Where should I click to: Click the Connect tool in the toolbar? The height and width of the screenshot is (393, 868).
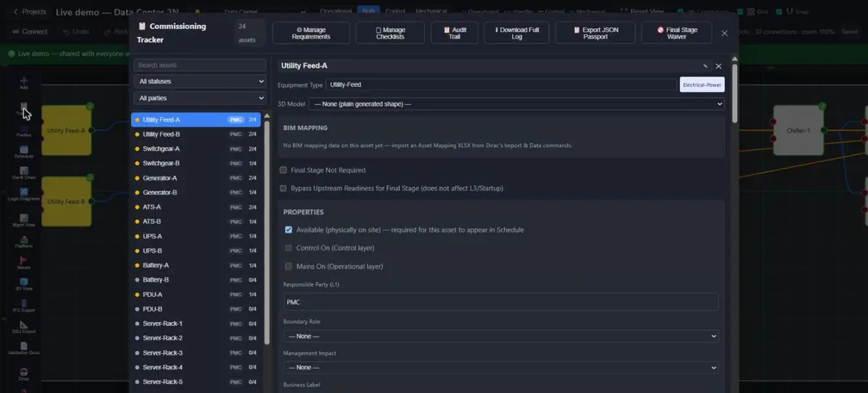(x=30, y=32)
